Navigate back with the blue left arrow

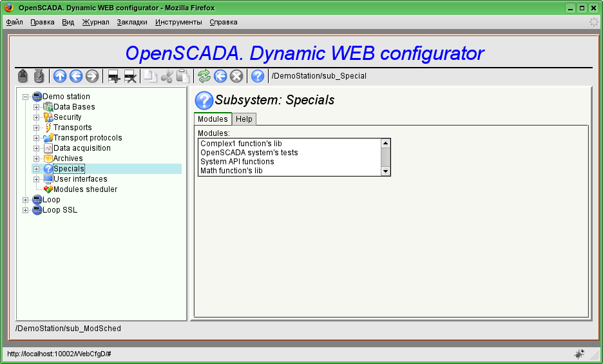click(76, 76)
